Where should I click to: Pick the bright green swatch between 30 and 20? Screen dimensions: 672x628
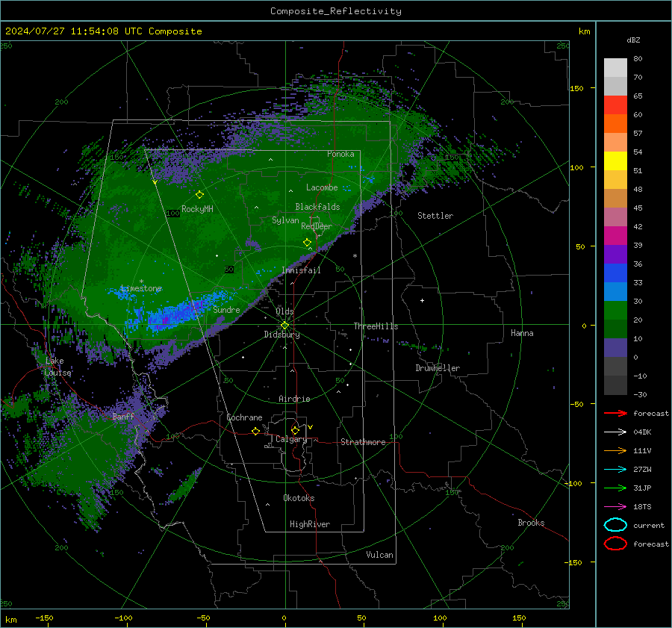coord(615,311)
